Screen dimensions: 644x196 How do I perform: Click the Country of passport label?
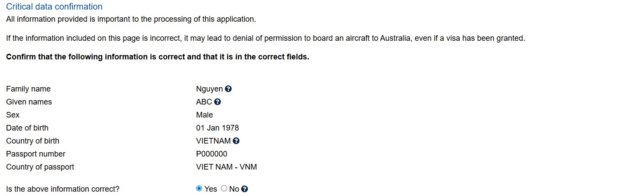(40, 167)
